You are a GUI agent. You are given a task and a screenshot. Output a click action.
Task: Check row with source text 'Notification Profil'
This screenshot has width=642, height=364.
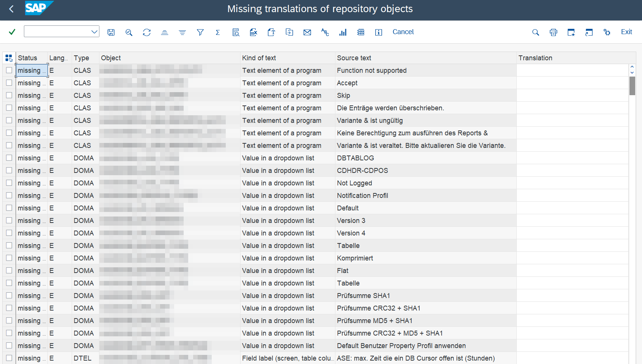coord(9,195)
